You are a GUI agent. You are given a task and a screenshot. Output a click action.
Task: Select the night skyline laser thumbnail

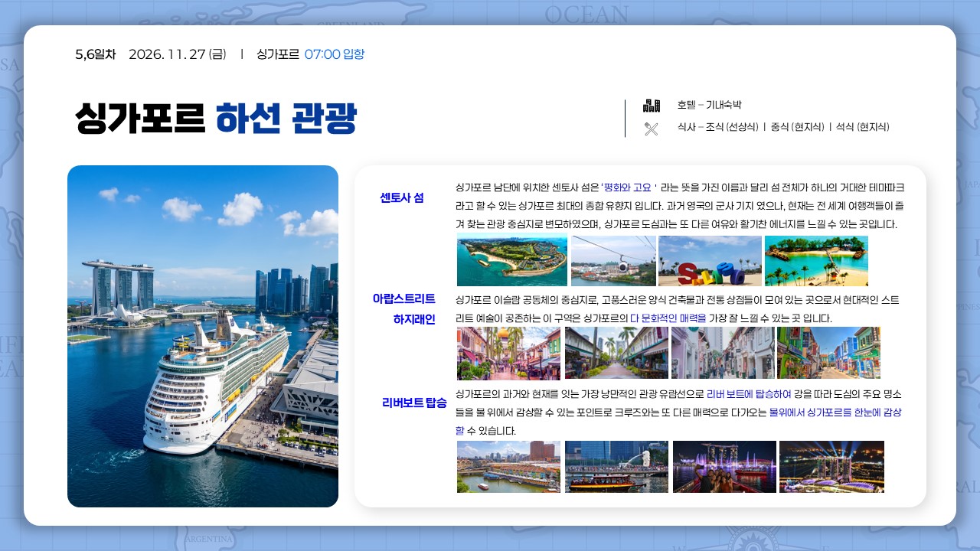click(x=831, y=467)
